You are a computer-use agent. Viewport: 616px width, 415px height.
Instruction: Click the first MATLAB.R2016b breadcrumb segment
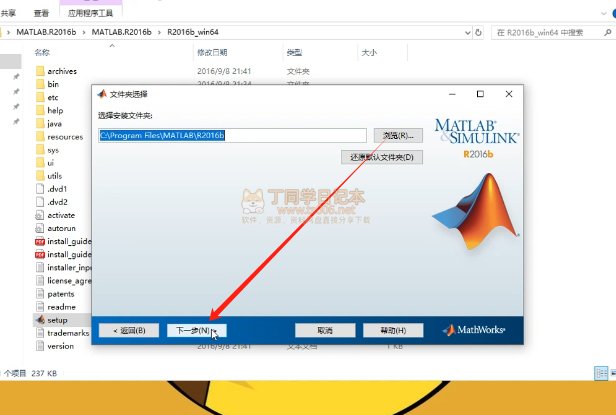[46, 32]
